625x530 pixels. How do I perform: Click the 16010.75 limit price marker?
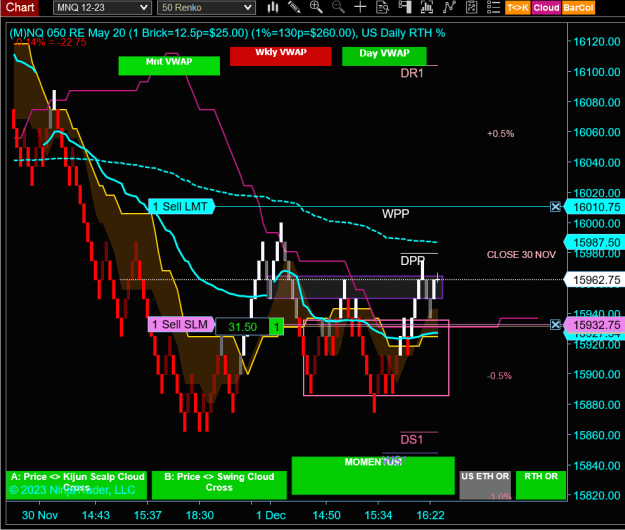594,207
